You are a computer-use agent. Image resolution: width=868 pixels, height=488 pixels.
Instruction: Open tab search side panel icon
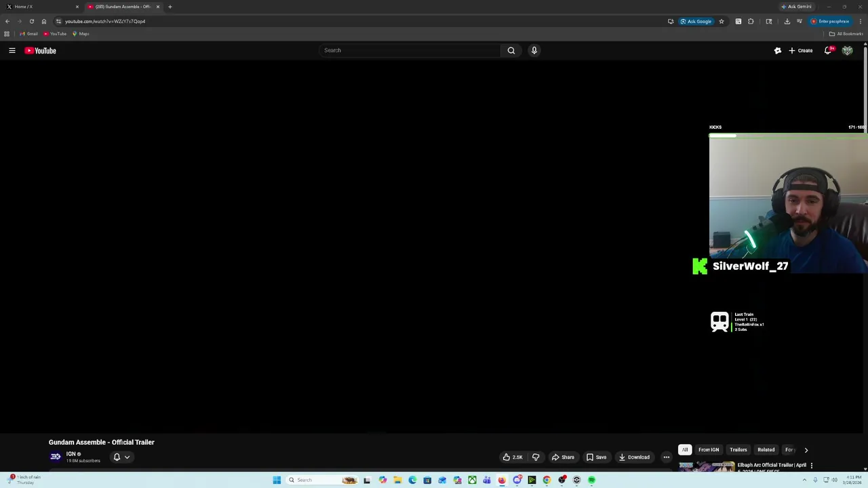coord(769,21)
